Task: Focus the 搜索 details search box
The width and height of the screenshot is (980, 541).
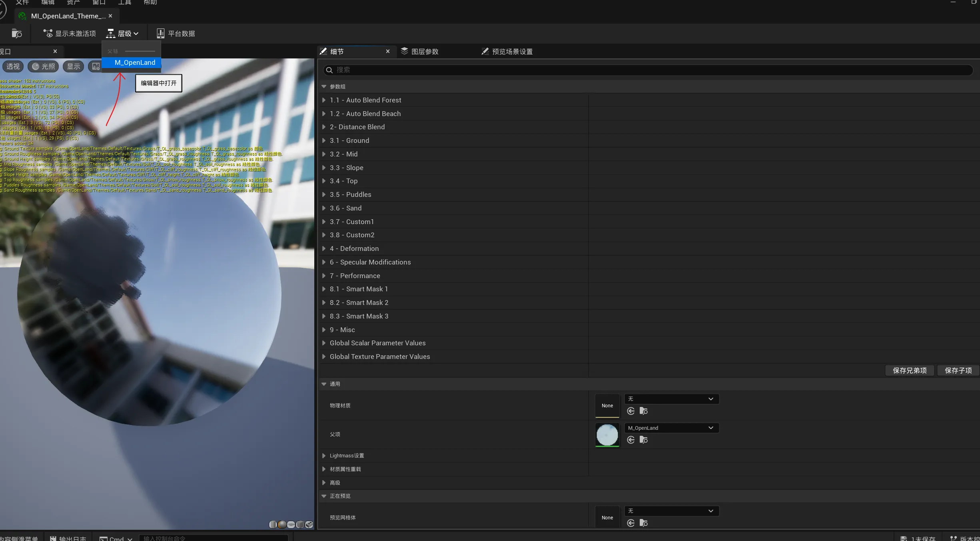Action: (648, 70)
